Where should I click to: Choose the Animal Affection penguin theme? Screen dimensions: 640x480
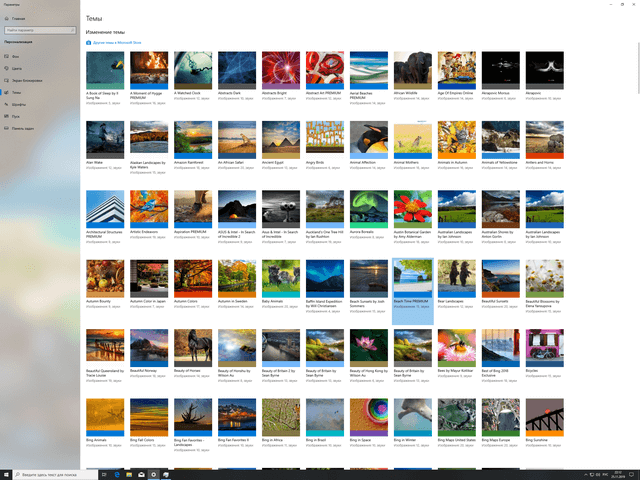[369, 140]
